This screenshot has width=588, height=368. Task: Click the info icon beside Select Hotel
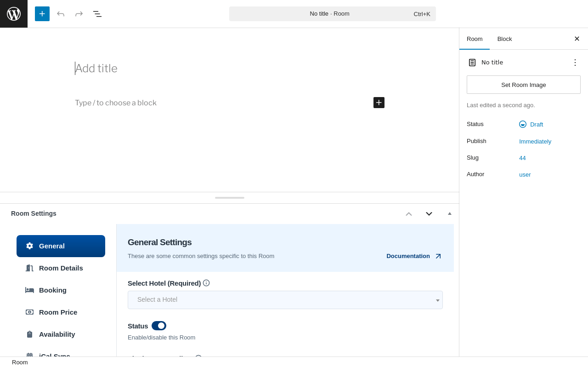pyautogui.click(x=206, y=283)
